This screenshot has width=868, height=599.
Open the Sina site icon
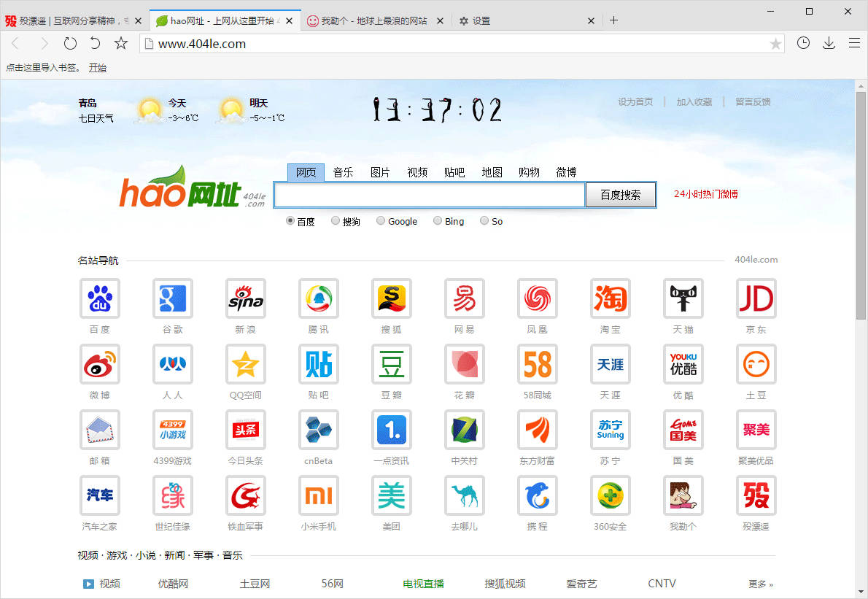coord(246,298)
